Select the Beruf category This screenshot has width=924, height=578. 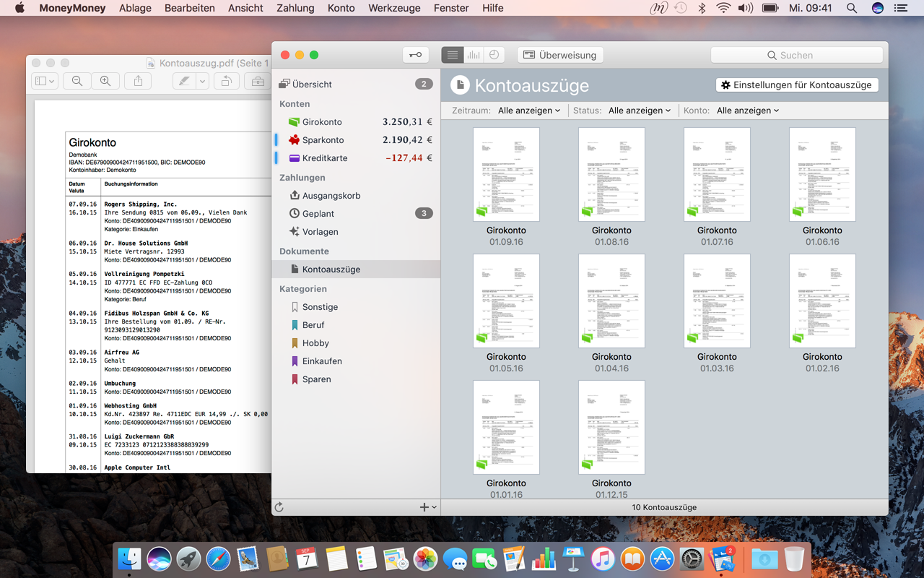(356, 325)
